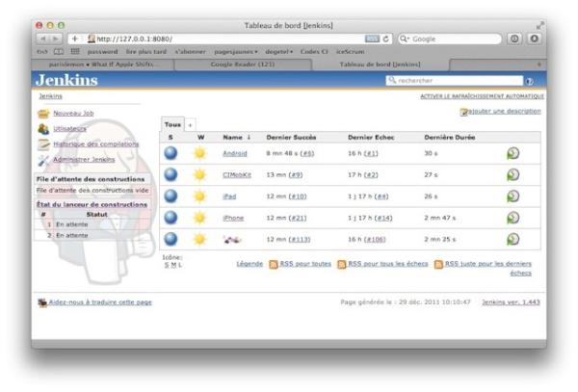Open the iPhone job
This screenshot has height=392, width=578.
233,218
